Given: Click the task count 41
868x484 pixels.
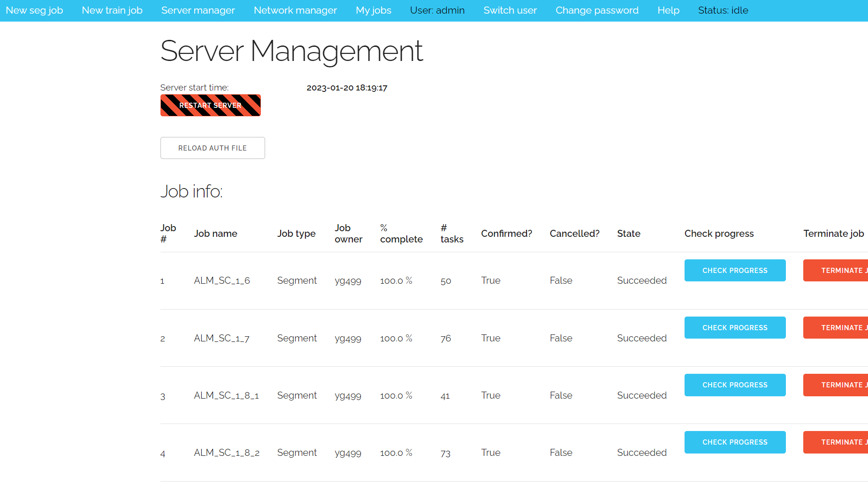Looking at the screenshot, I should coord(445,396).
